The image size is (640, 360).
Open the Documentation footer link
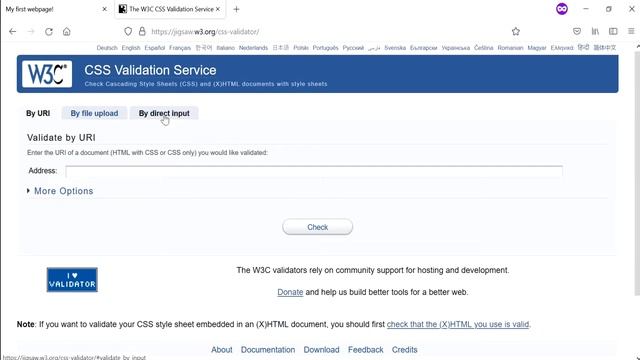point(268,350)
